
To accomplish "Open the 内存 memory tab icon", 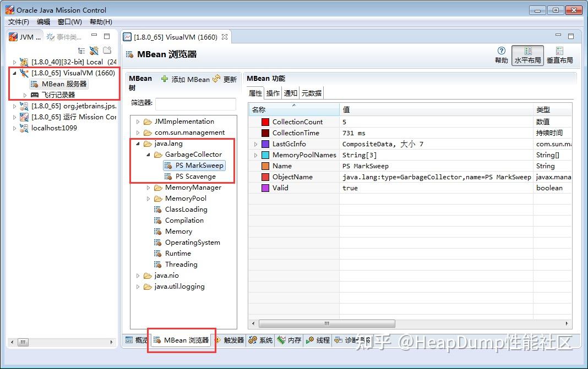I will [281, 340].
